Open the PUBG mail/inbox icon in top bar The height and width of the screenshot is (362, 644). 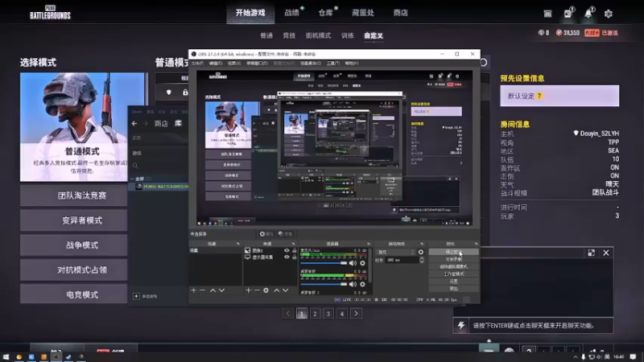coord(547,14)
